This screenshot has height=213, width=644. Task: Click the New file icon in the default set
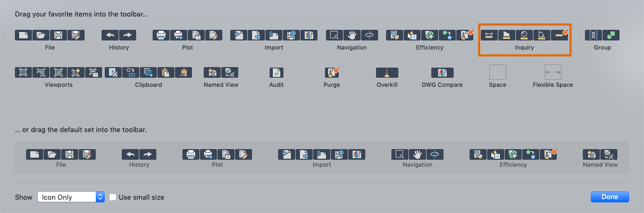[35, 155]
